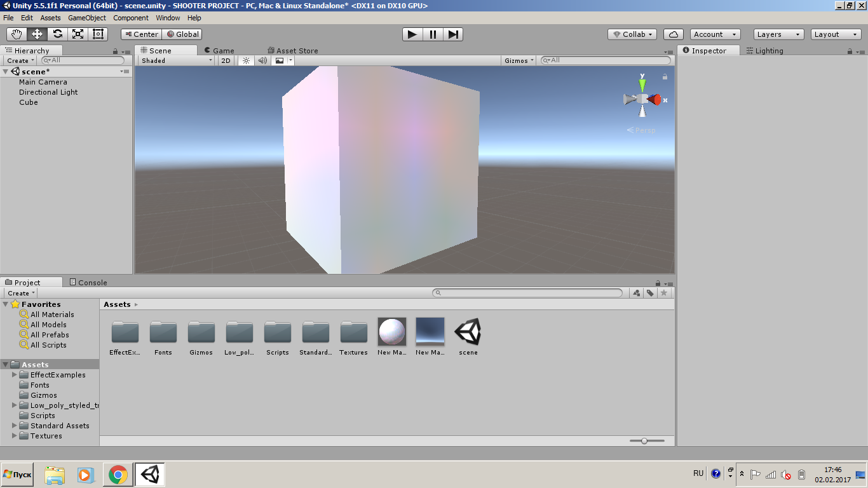This screenshot has width=868, height=488.
Task: Open the Collab dropdown
Action: coord(632,34)
